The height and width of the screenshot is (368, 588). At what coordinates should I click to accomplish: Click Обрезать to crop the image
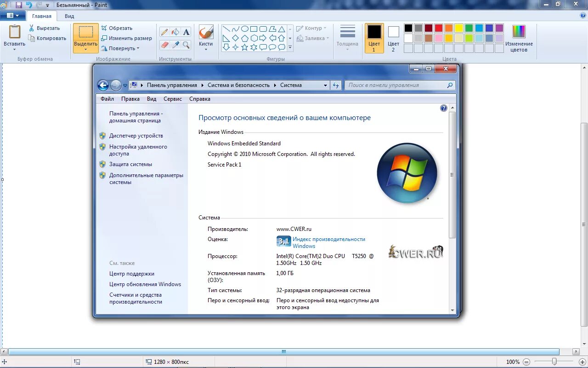click(117, 28)
